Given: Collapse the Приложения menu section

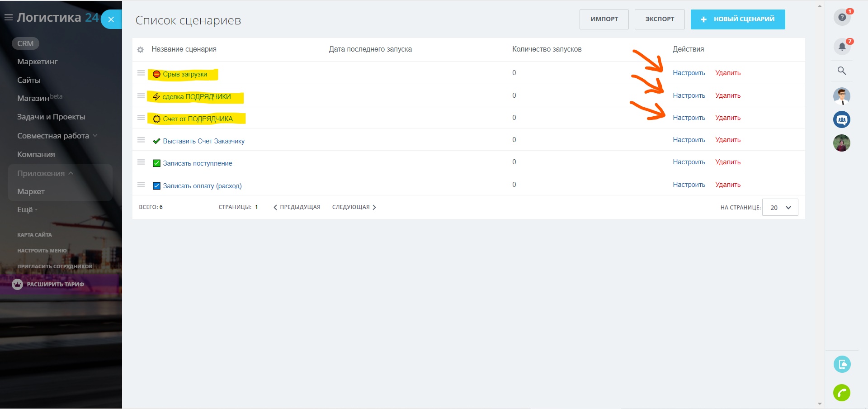Looking at the screenshot, I should click(x=45, y=173).
